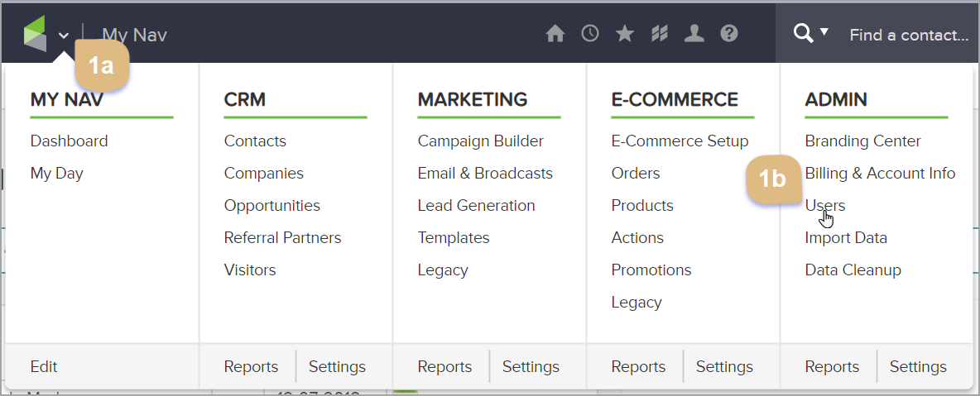Open Billing & Account Info
Image resolution: width=980 pixels, height=396 pixels.
click(880, 173)
